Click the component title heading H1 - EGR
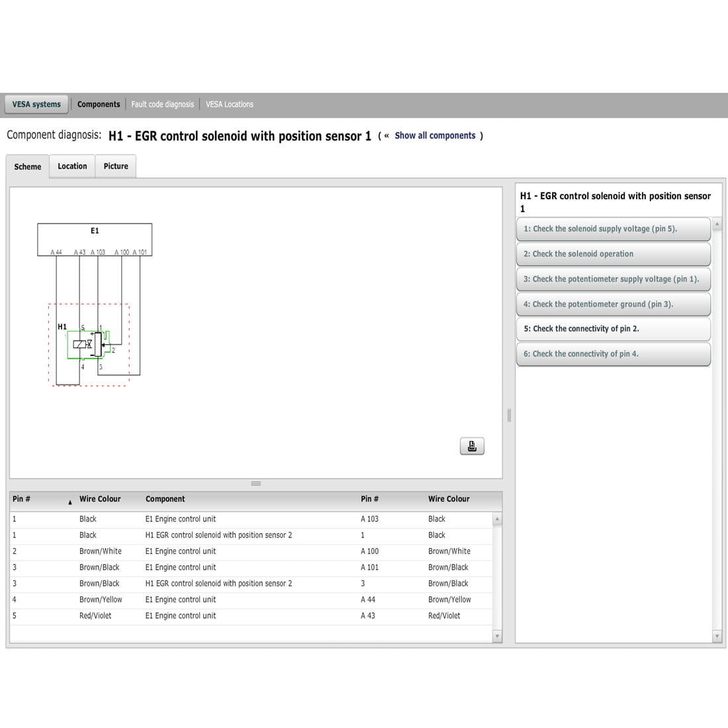This screenshot has height=728, width=728. 240,136
